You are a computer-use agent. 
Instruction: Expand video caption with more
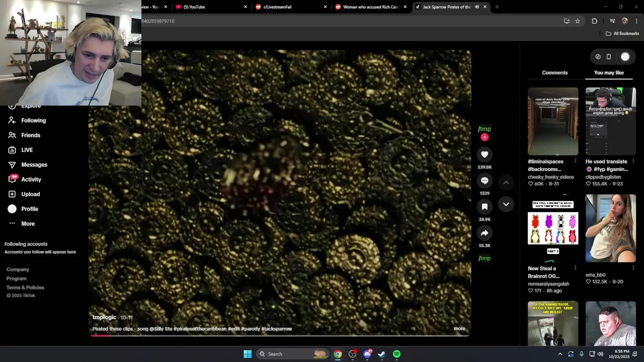(x=459, y=329)
